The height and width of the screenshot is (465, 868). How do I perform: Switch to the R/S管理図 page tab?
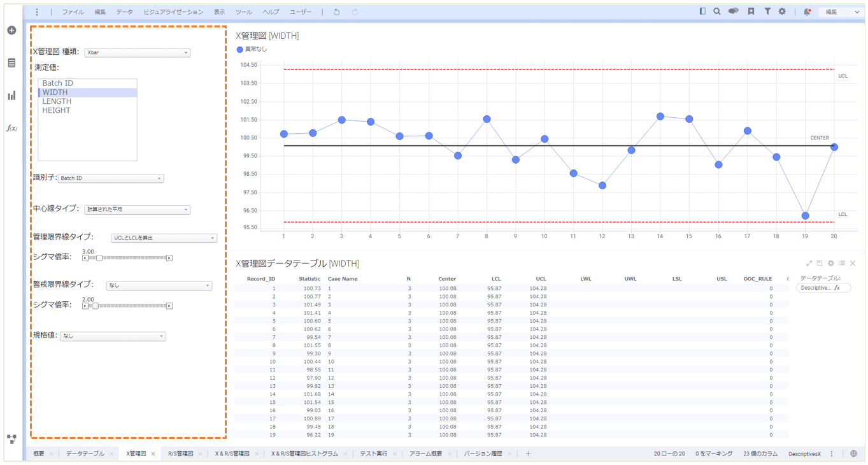pos(180,454)
